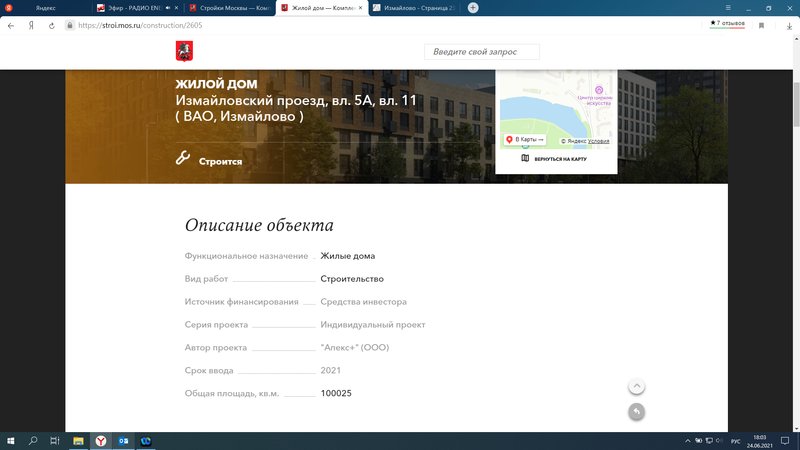
Task: Switch to the Измайлово Страница tab
Action: click(413, 8)
